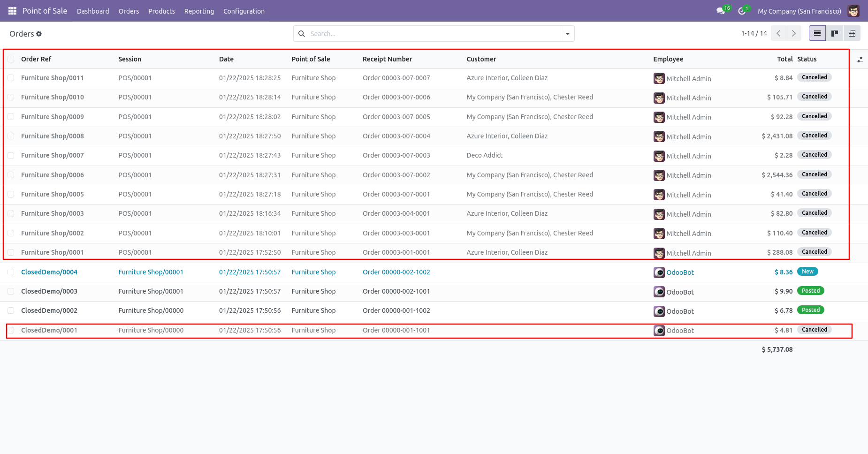Click Mitchell Admin avatar in Furniture Shop/0005 row

[x=659, y=195]
